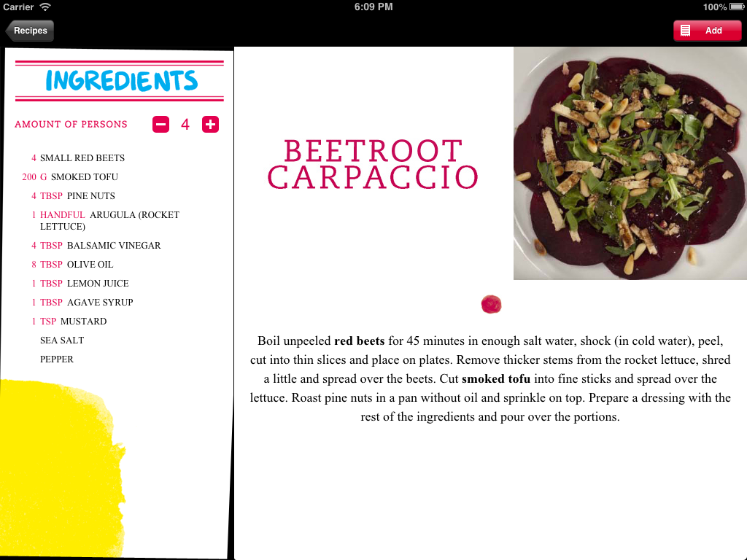747x560 pixels.
Task: Tap the Pine Nuts ingredient row
Action: (73, 195)
